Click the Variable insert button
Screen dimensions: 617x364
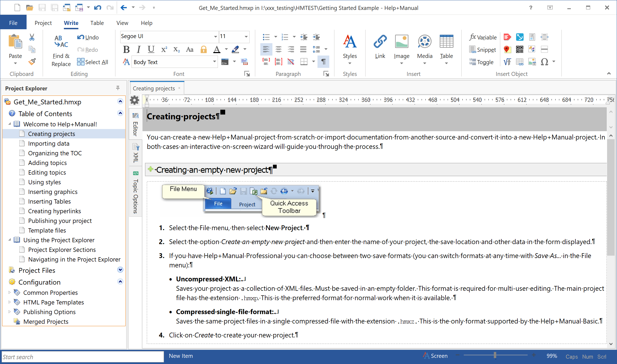point(483,37)
